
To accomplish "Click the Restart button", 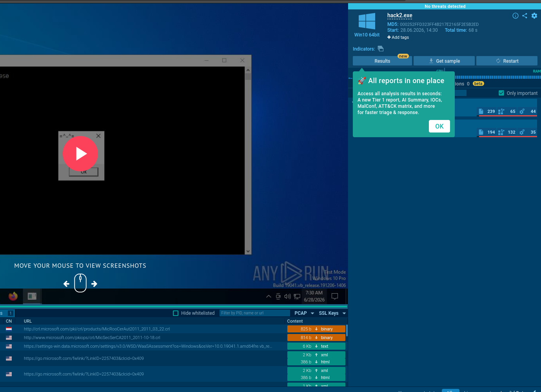I will [x=507, y=61].
